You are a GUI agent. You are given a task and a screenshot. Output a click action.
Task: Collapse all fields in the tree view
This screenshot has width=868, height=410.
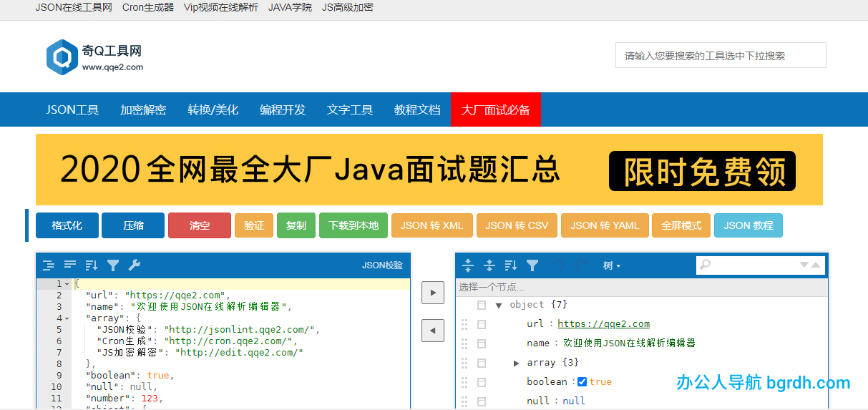pyautogui.click(x=489, y=265)
